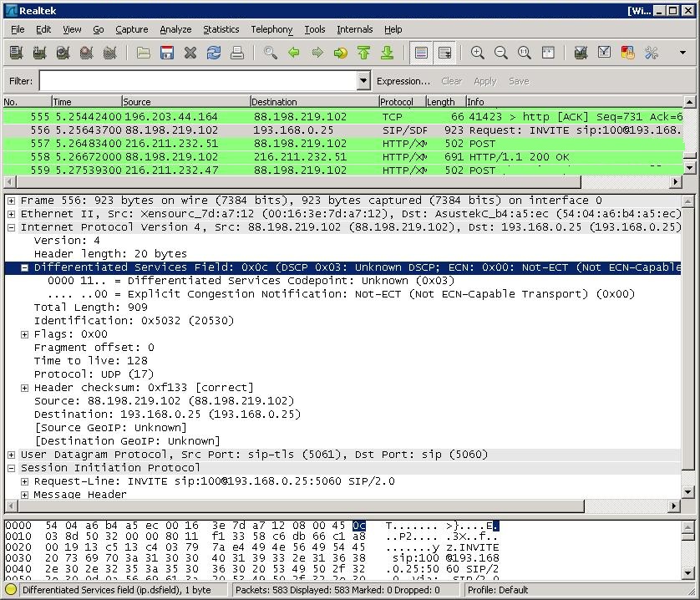Open the Telephony menu
This screenshot has width=700, height=600.
pos(271,29)
